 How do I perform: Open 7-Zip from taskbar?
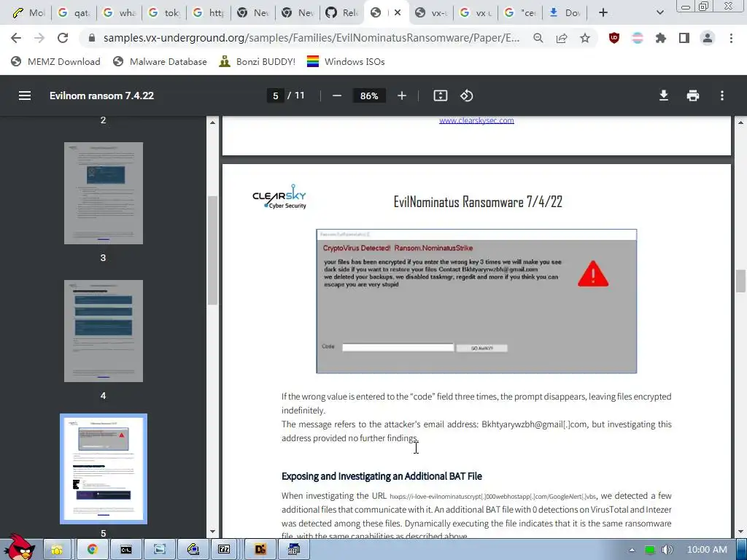tap(224, 550)
